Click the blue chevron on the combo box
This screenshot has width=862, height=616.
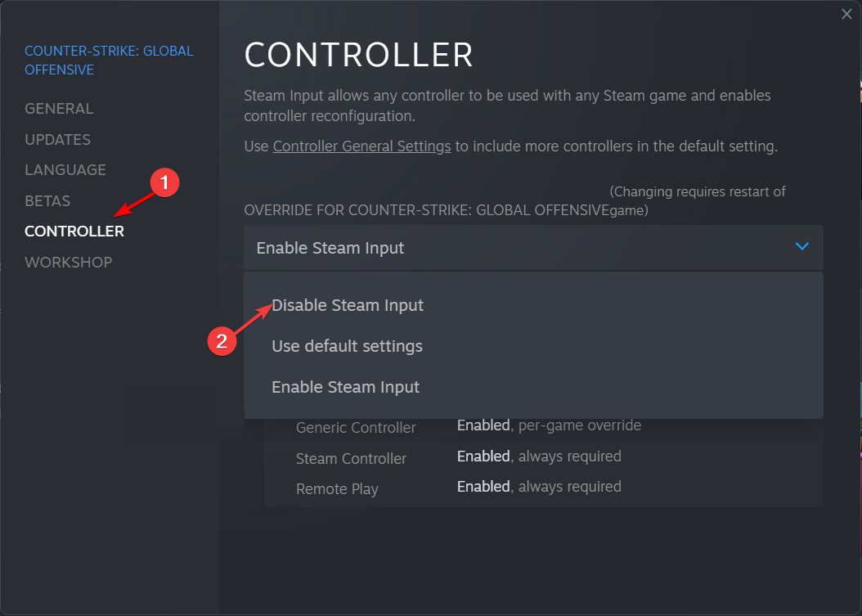point(801,247)
